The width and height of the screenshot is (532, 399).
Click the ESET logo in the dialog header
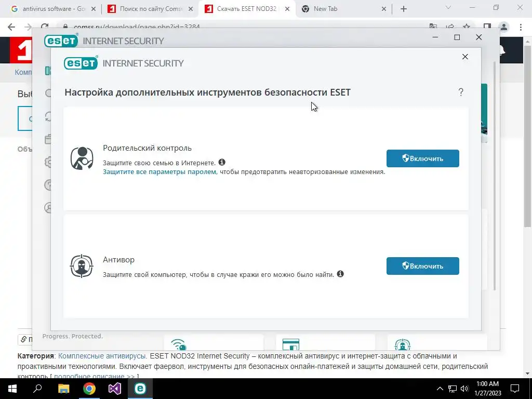click(81, 63)
